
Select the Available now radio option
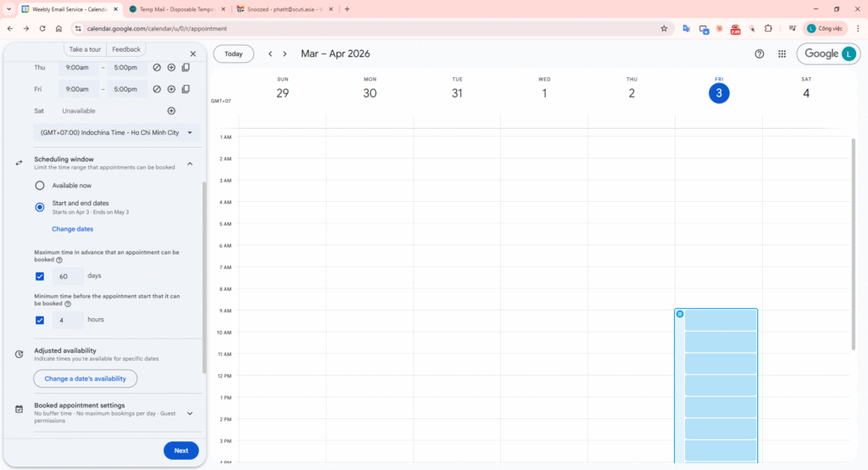point(40,185)
